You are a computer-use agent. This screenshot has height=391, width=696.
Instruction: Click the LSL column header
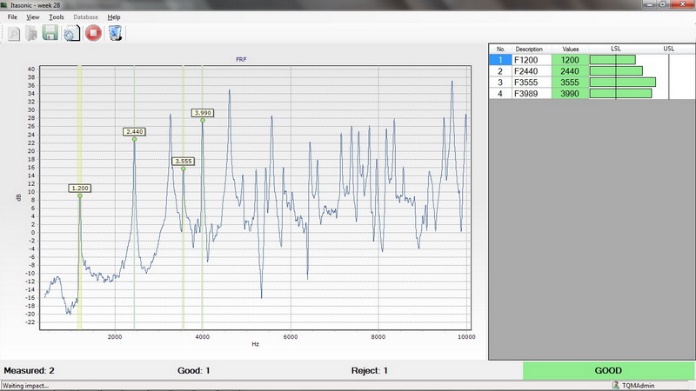616,49
